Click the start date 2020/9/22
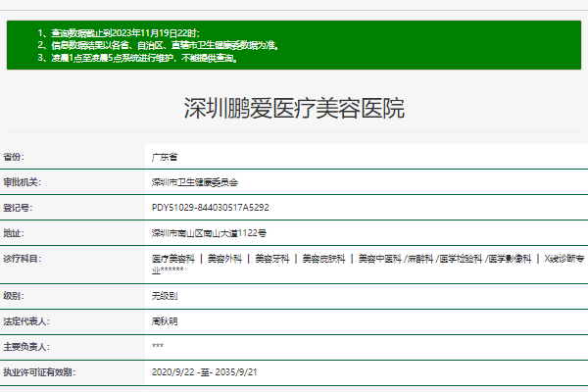The image size is (588, 392). (x=172, y=372)
